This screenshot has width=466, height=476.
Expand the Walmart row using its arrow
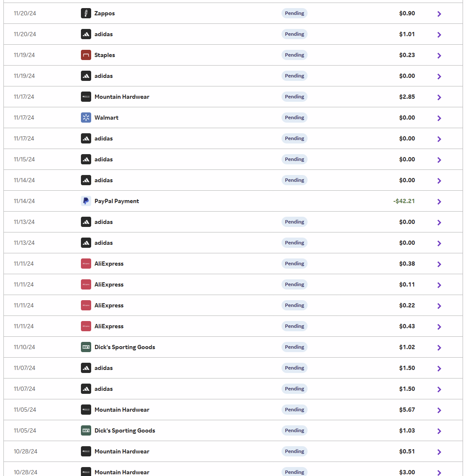(439, 118)
